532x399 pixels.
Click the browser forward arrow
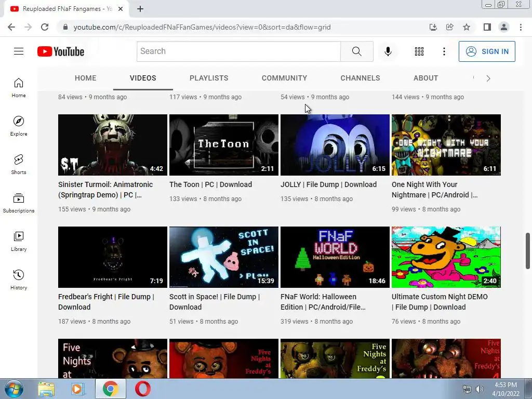tap(28, 27)
